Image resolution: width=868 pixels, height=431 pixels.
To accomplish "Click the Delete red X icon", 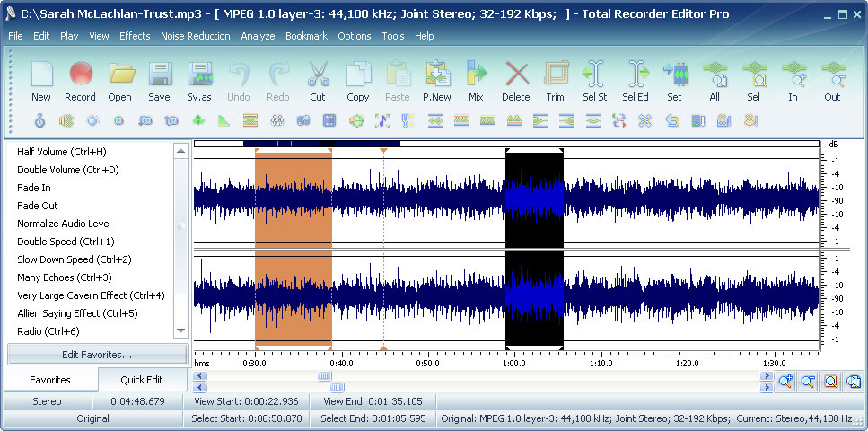I will tap(516, 74).
